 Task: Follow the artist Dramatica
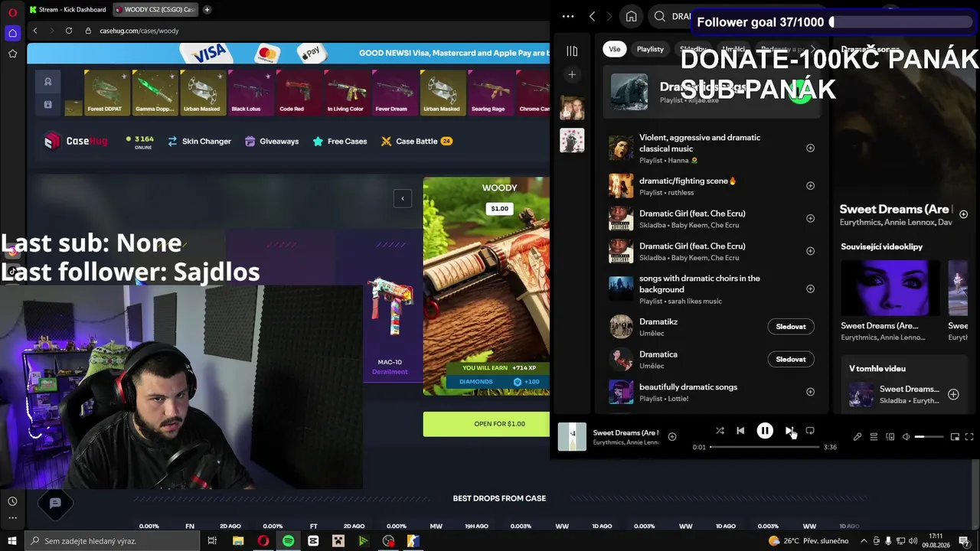click(x=791, y=360)
